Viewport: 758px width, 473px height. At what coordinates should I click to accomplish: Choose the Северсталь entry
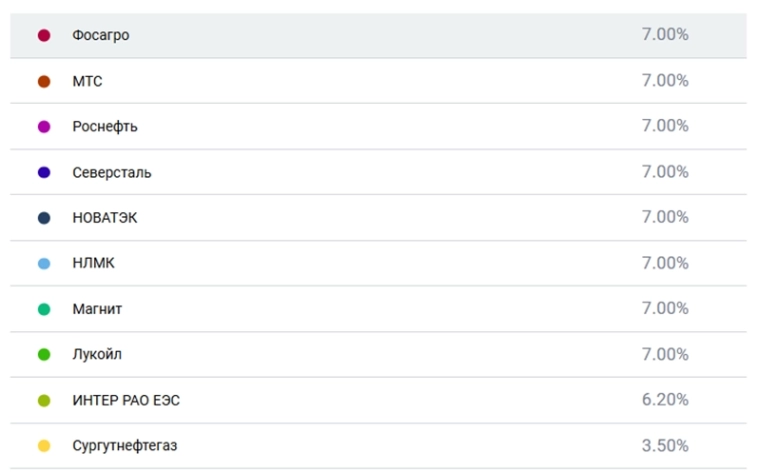112,173
